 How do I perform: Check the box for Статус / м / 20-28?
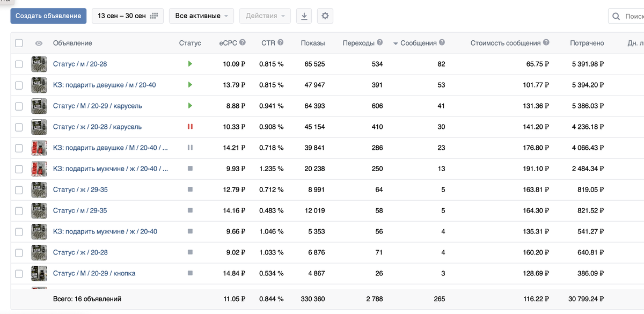(x=19, y=64)
